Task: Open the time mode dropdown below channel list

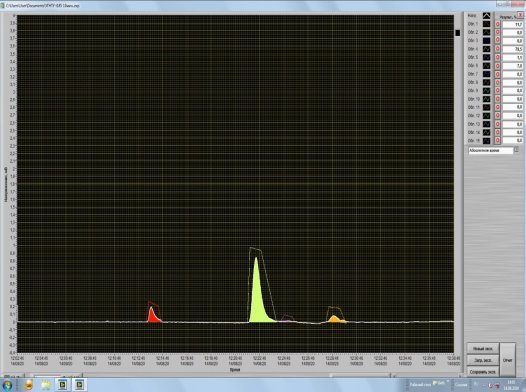Action: click(x=490, y=150)
